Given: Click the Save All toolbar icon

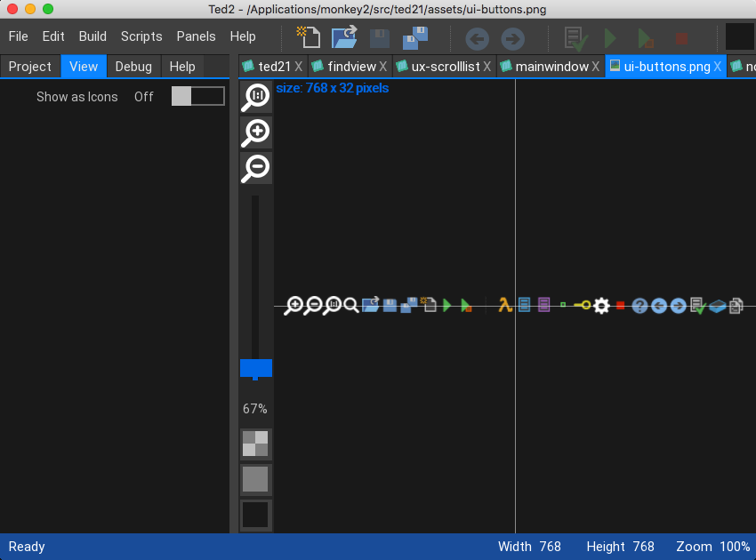Looking at the screenshot, I should [x=415, y=37].
